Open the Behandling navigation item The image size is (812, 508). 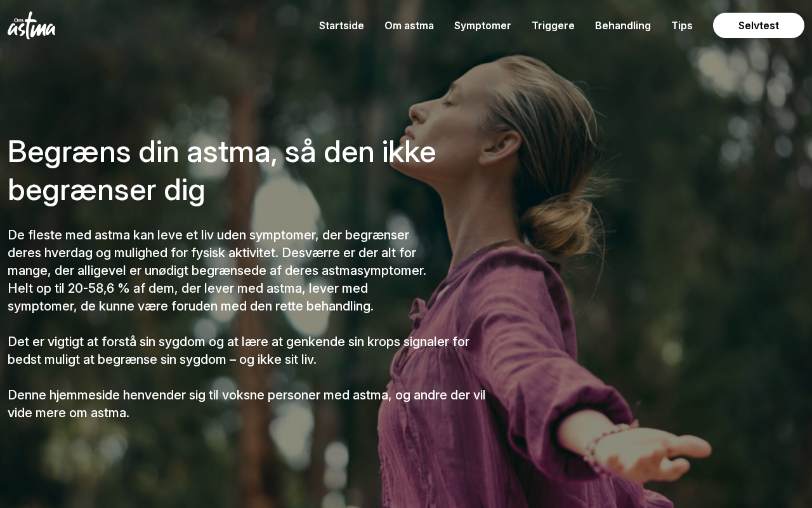(623, 25)
